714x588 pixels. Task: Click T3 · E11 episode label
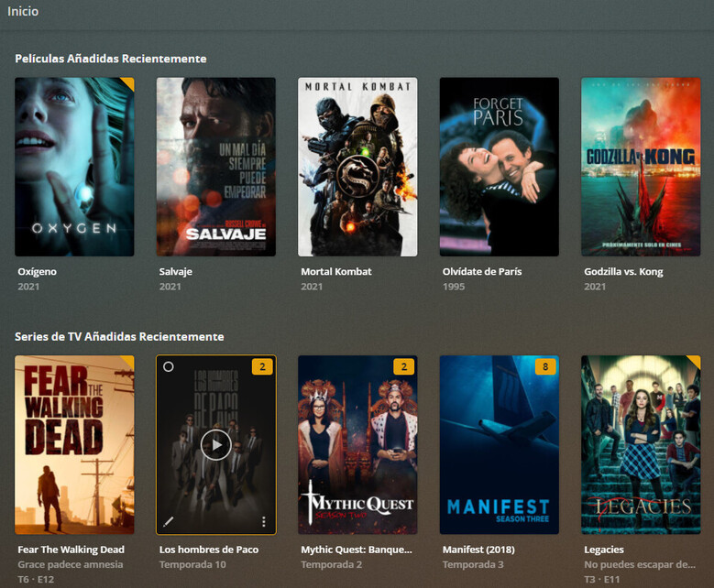[602, 580]
